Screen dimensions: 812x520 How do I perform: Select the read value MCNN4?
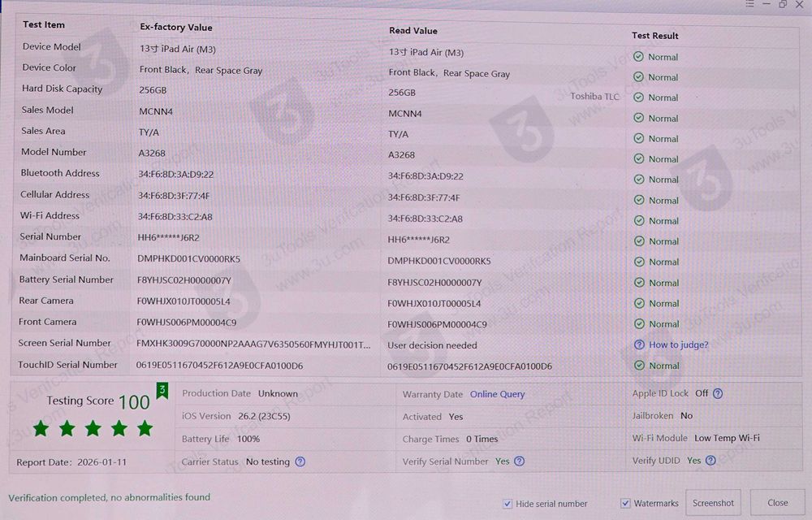tap(405, 114)
